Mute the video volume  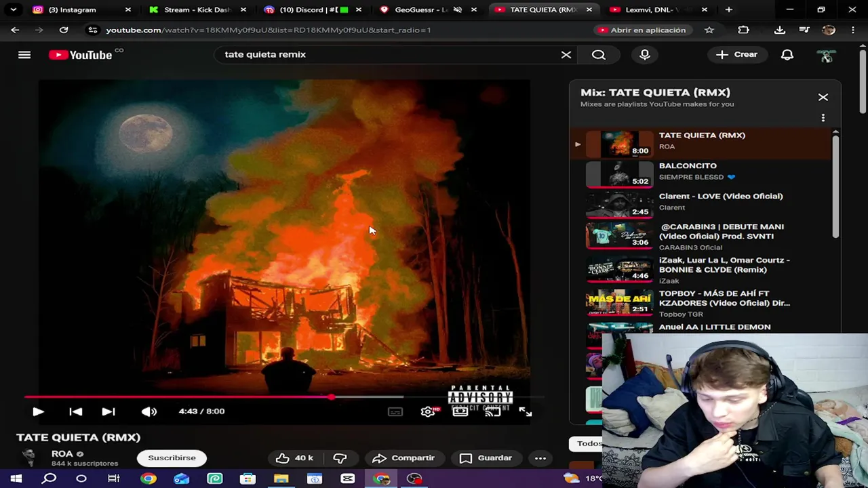pos(149,411)
